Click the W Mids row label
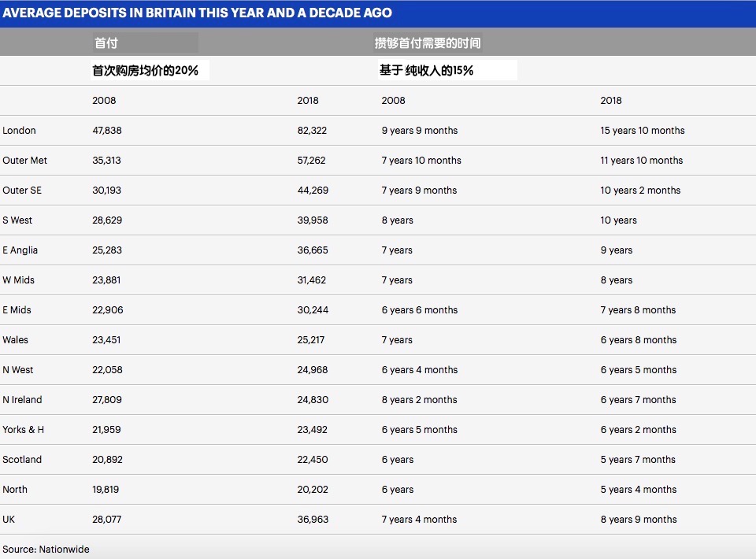This screenshot has width=756, height=559. (18, 280)
